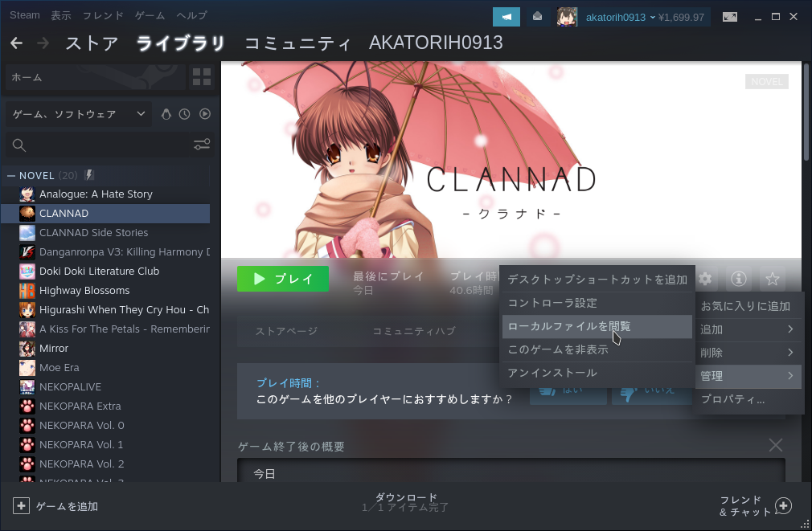Click the add game plus icon
Image resolution: width=812 pixels, height=531 pixels.
[x=21, y=505]
